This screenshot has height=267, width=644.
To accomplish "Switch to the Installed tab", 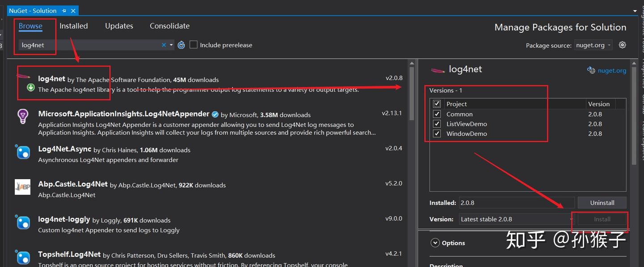I will pyautogui.click(x=74, y=26).
